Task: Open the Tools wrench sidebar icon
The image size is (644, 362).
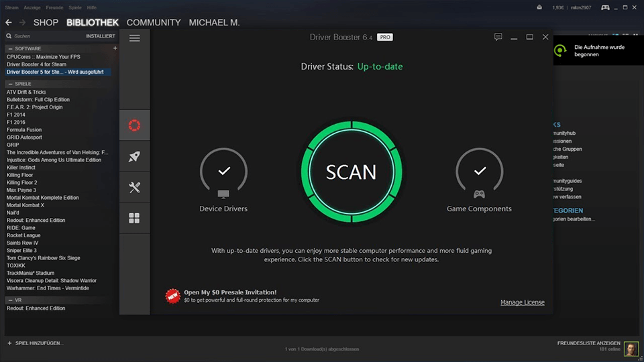Action: pos(134,187)
